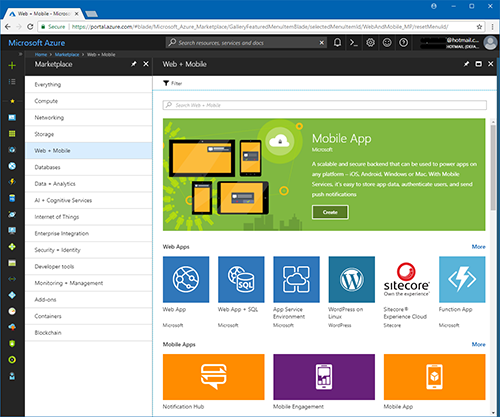Open Virtual networks arrows icon in sidebar
This screenshot has width=500, height=417.
tap(12, 279)
